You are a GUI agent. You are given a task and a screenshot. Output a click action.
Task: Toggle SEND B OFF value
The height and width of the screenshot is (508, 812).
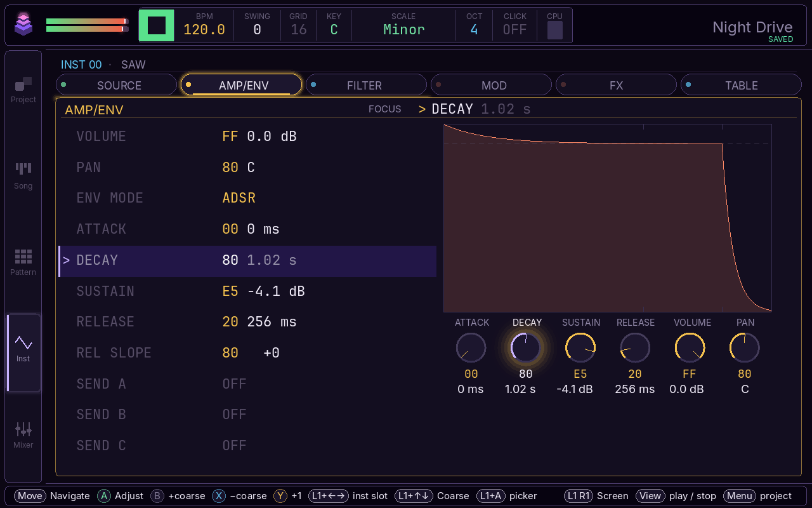[x=234, y=414]
